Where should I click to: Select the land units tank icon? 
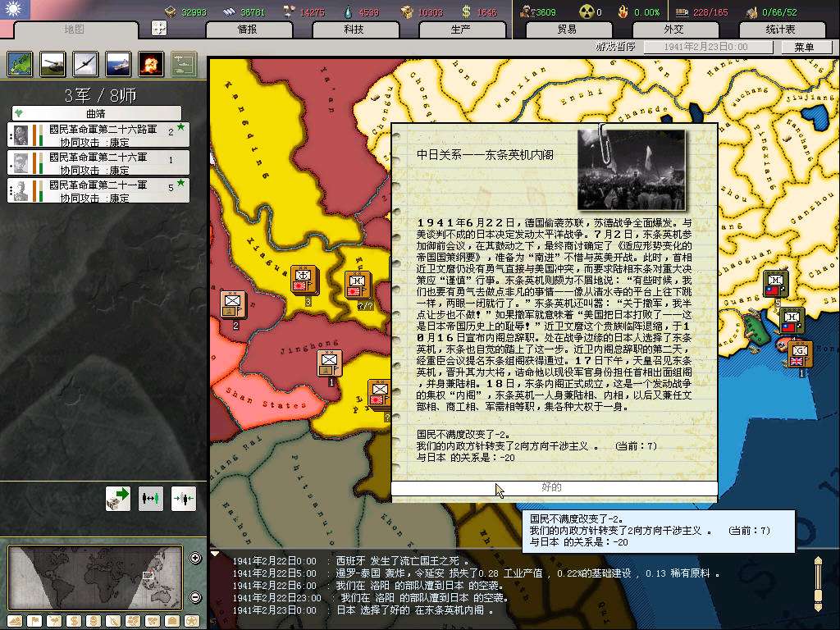point(52,64)
